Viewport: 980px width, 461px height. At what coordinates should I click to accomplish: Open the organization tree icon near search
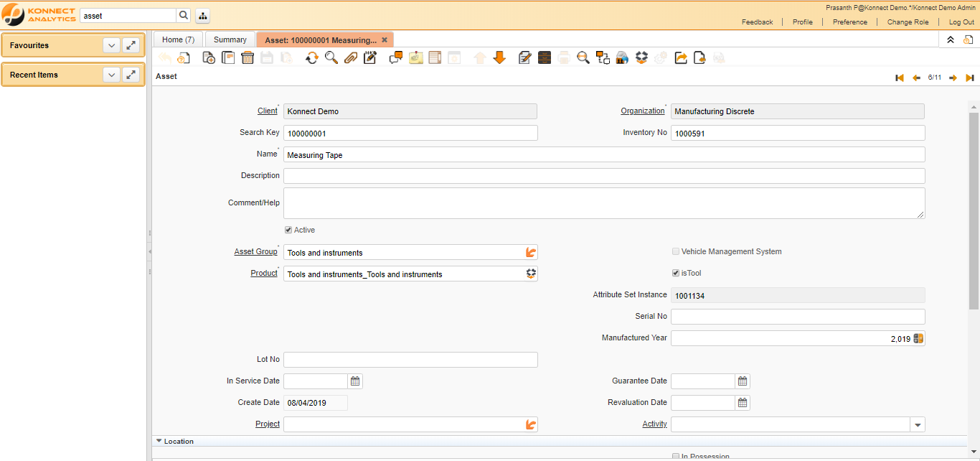202,16
